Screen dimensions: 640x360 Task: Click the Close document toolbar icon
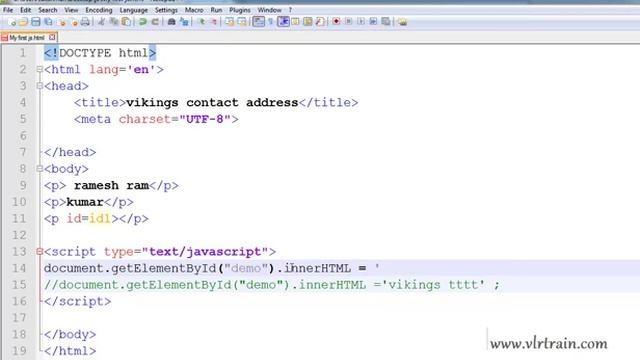(x=61, y=22)
